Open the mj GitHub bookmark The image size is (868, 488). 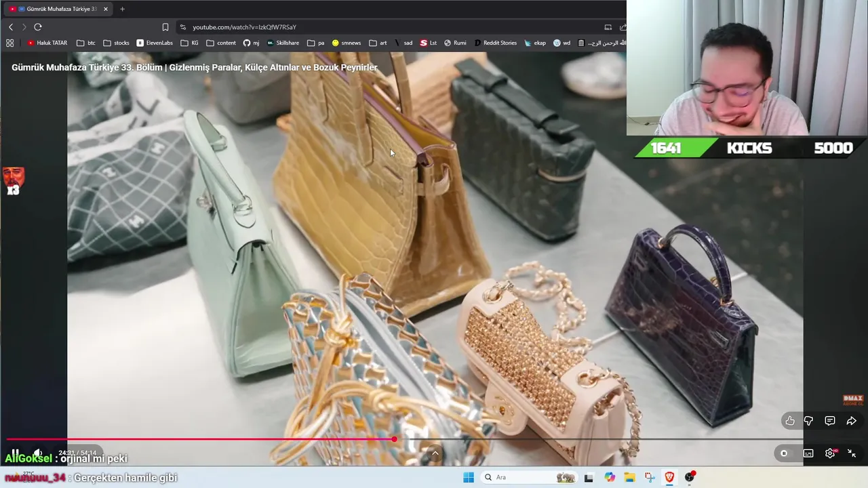(x=251, y=43)
